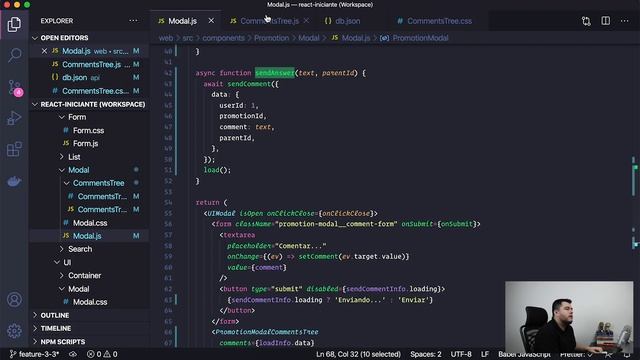Open the Explorer view in activity bar
This screenshot has height=360, width=640.
(x=14, y=24)
